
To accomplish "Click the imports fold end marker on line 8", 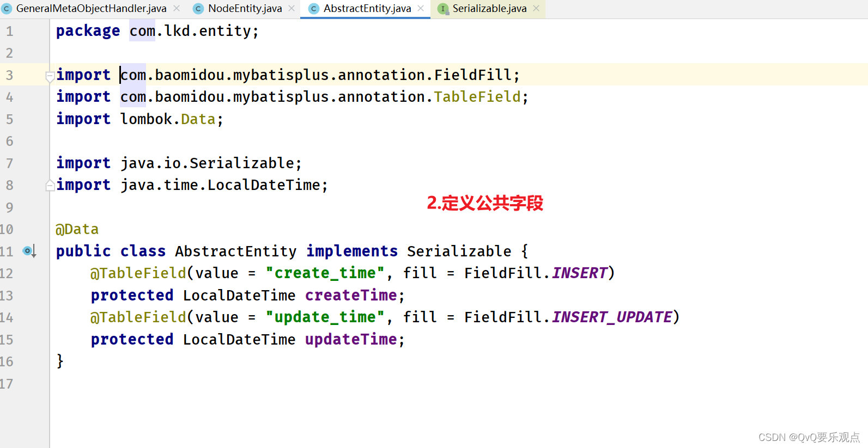I will pyautogui.click(x=50, y=185).
